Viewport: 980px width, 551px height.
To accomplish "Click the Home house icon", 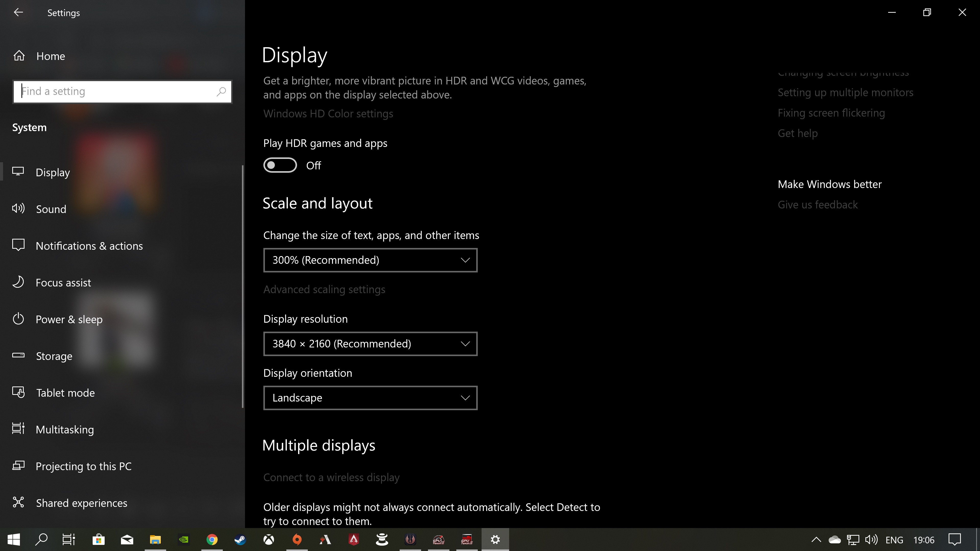I will (19, 56).
